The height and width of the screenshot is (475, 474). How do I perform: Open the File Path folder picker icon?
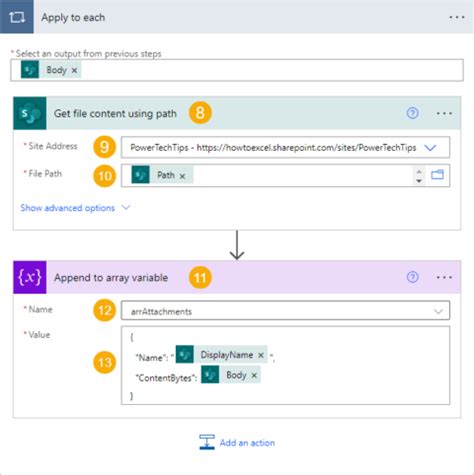(437, 175)
